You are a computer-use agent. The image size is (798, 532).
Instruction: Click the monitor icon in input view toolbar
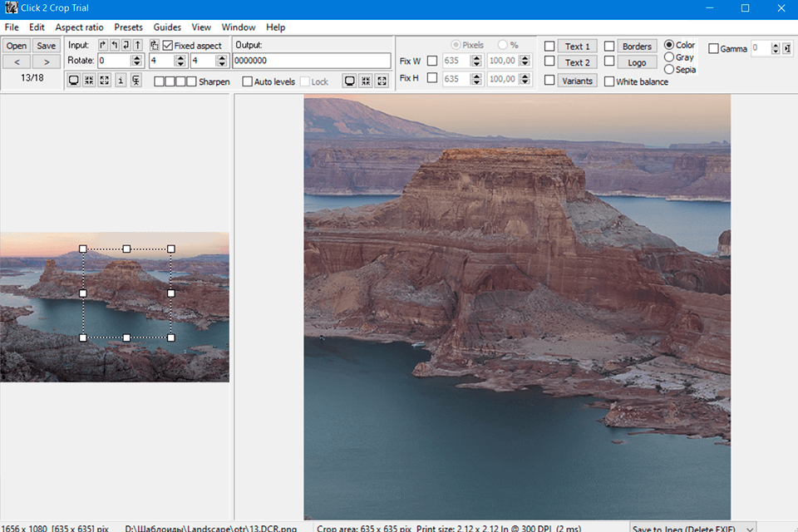(74, 81)
